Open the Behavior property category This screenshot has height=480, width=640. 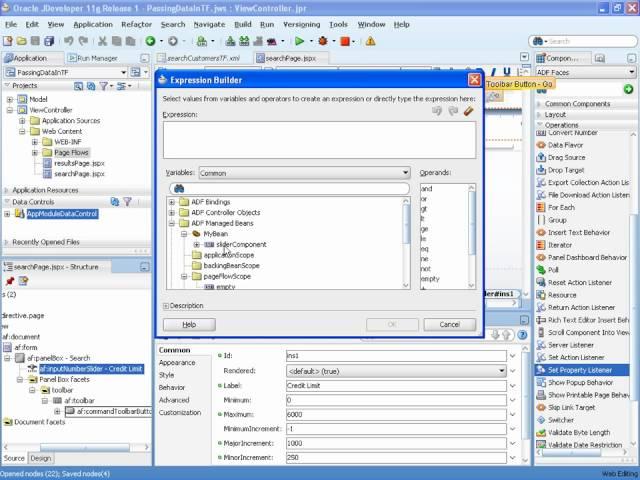click(x=172, y=387)
